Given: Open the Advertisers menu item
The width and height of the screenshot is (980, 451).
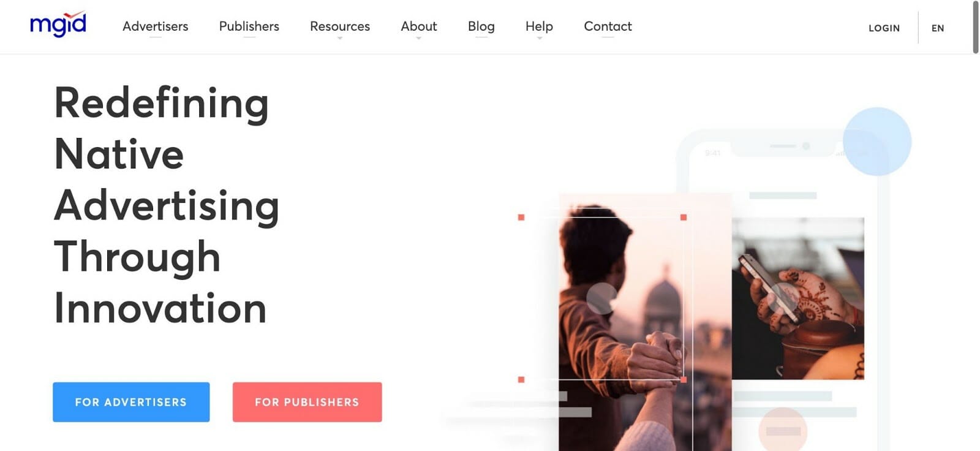Looking at the screenshot, I should [156, 26].
